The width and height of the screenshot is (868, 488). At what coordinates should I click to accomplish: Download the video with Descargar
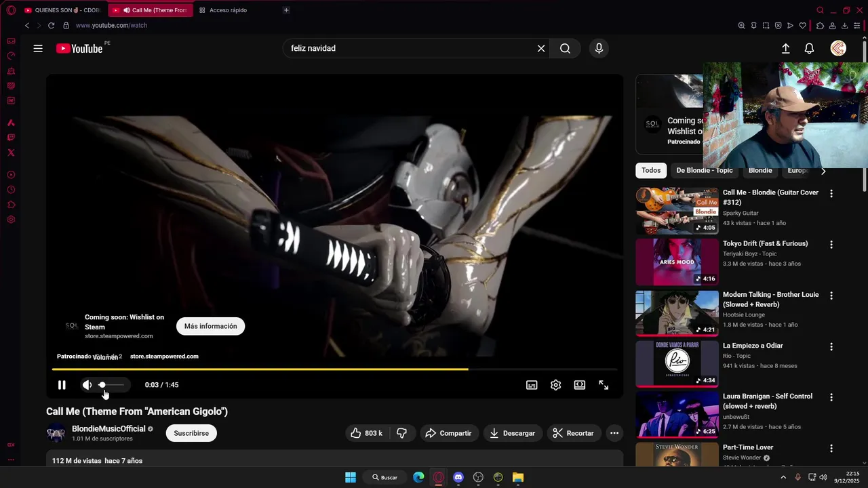click(x=513, y=433)
